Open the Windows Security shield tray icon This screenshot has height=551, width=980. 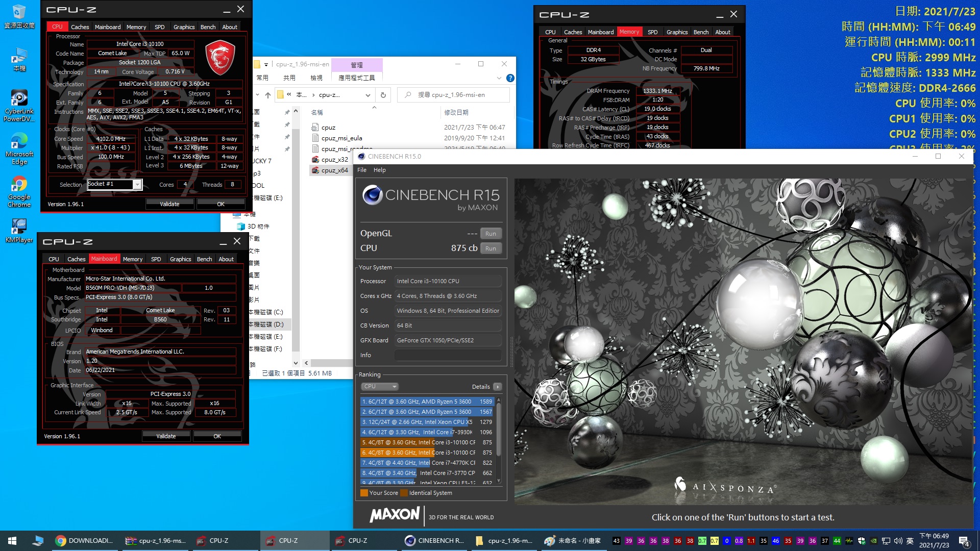coord(862,541)
